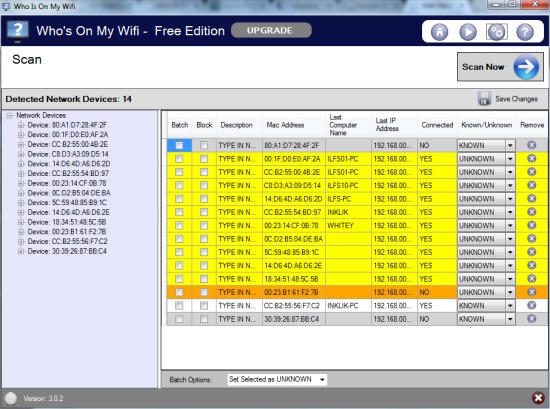The width and height of the screenshot is (550, 409).
Task: Remove device 00:1F:D0:E0:AF:2A
Action: click(531, 158)
